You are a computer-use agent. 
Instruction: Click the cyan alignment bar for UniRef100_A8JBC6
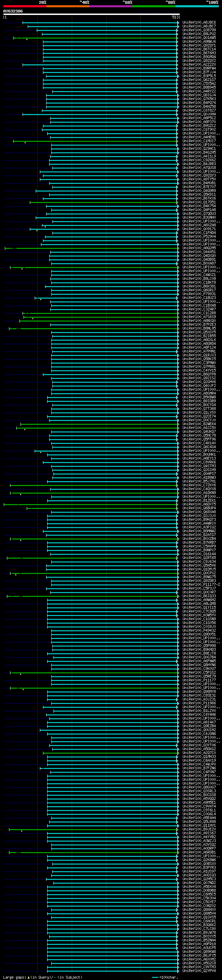point(101,23)
